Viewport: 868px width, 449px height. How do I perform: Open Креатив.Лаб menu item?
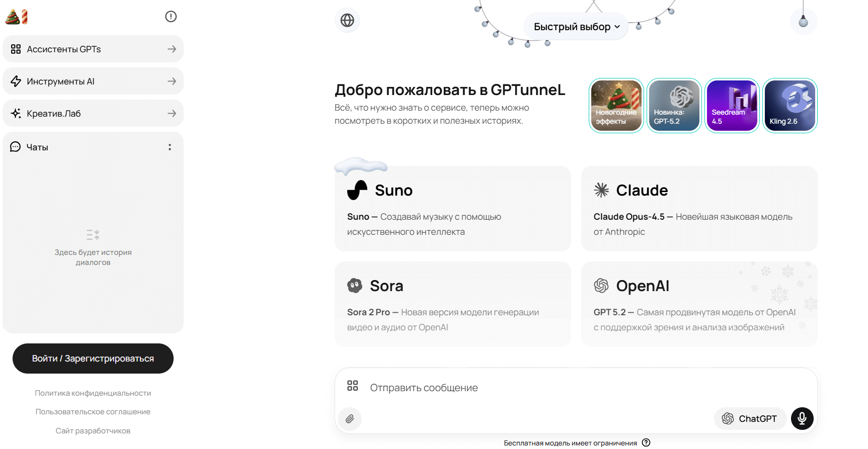point(93,113)
